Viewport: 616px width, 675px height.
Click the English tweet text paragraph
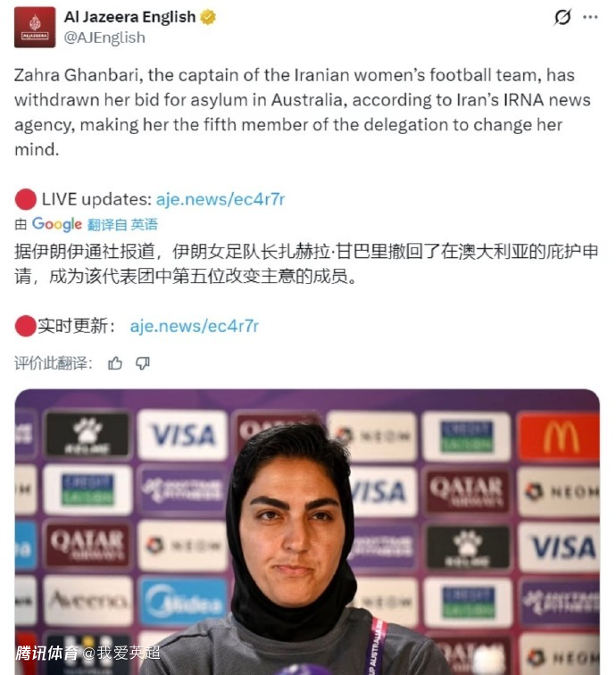tap(302, 112)
